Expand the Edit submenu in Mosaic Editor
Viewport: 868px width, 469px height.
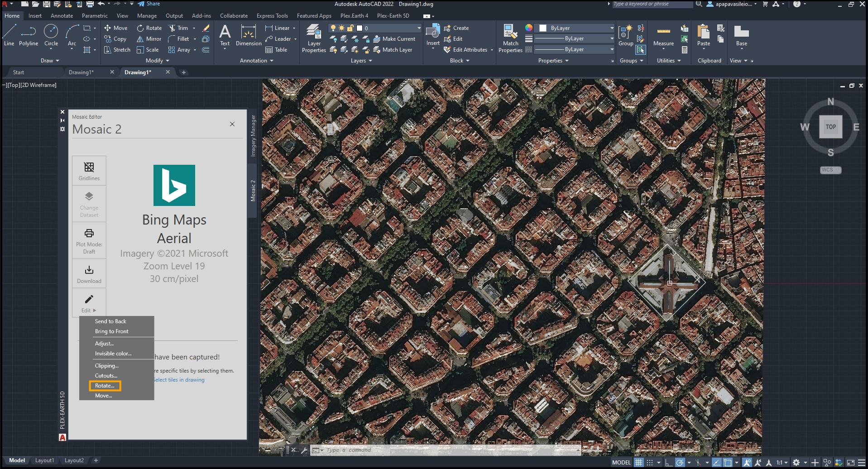click(x=89, y=303)
